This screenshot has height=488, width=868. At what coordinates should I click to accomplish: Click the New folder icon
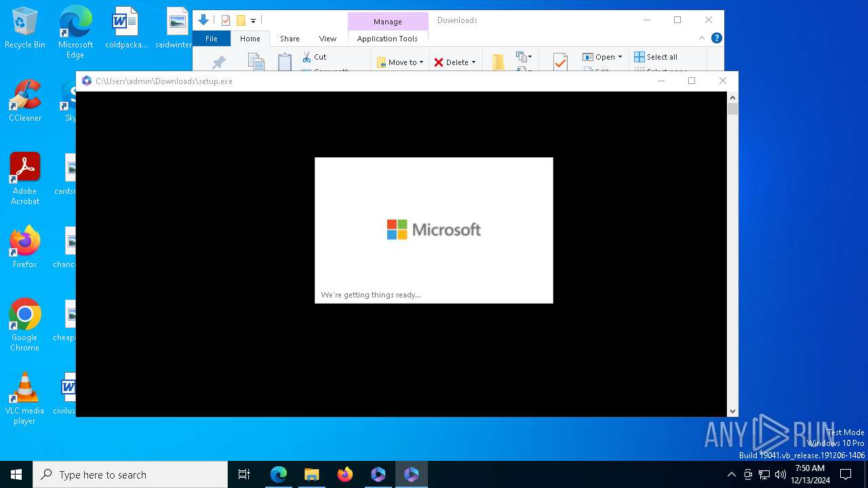click(x=498, y=62)
